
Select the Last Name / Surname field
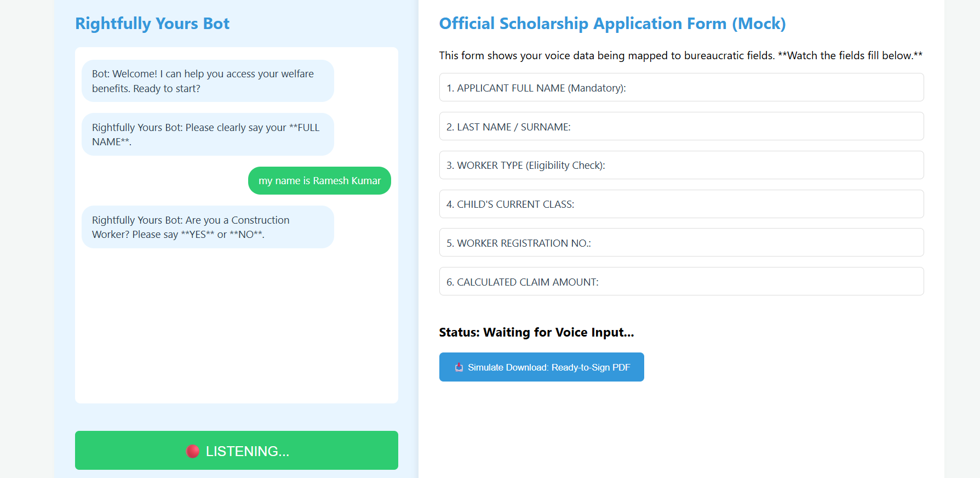[681, 127]
